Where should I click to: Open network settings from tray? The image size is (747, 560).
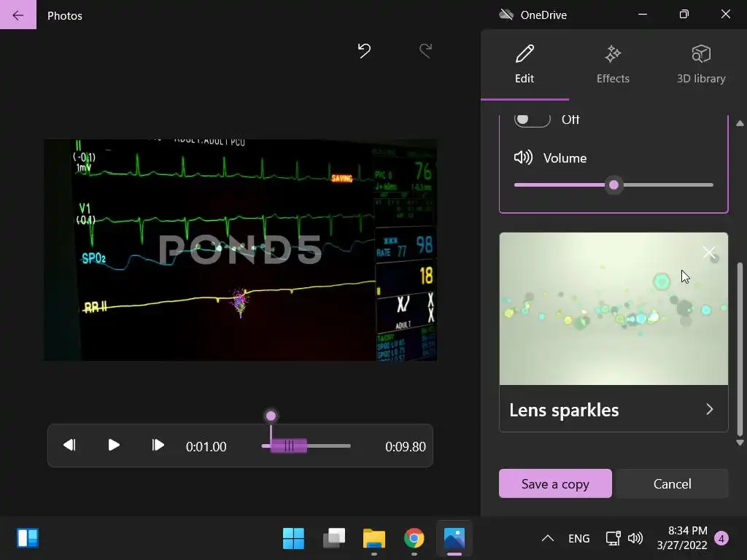click(x=613, y=539)
